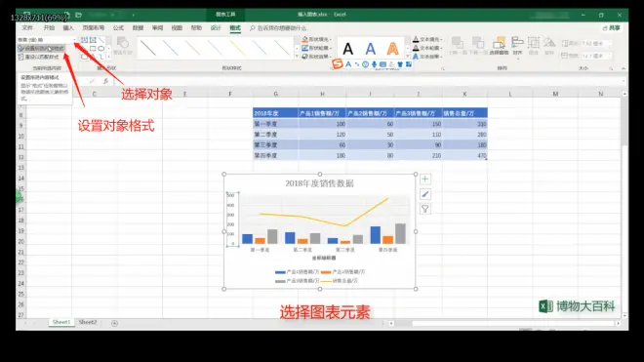Screen dimensions: 644x362
Task: Open the Sogou toolbox grid icon
Action: (409, 64)
